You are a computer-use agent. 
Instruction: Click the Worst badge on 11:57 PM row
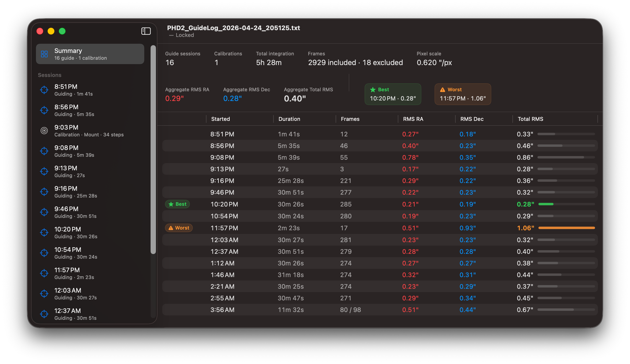(179, 228)
